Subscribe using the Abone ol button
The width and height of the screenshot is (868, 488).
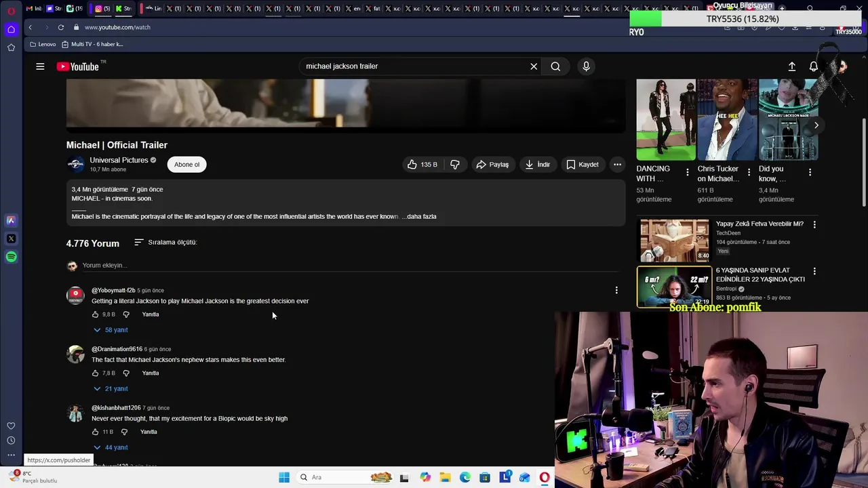click(x=186, y=165)
